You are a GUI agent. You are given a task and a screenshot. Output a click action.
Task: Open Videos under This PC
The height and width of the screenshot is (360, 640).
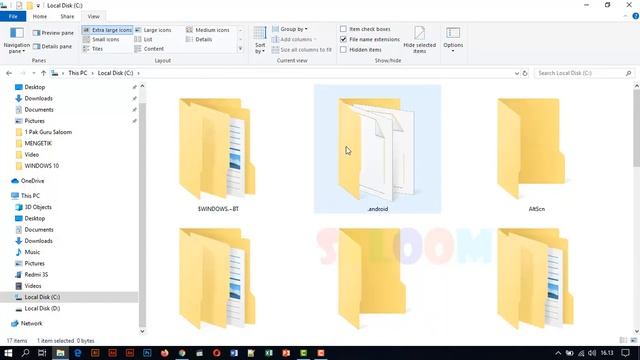tap(33, 286)
